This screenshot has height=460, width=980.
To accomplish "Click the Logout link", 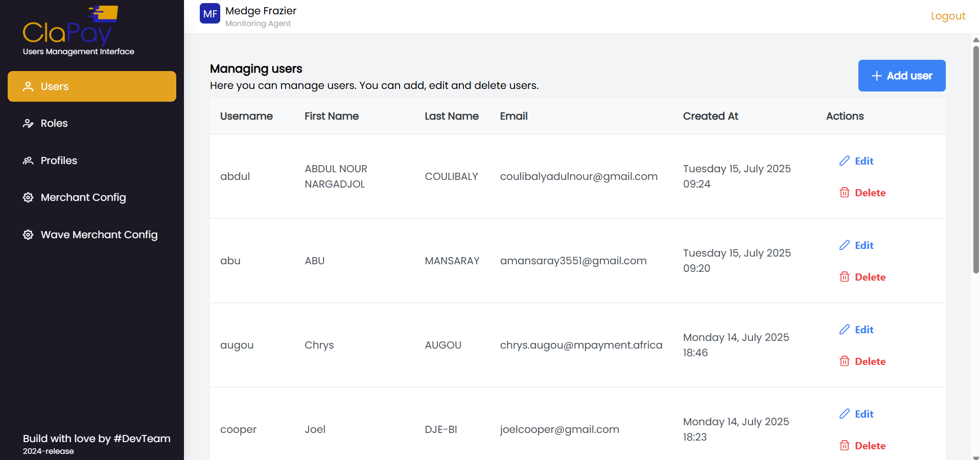I will click(948, 16).
